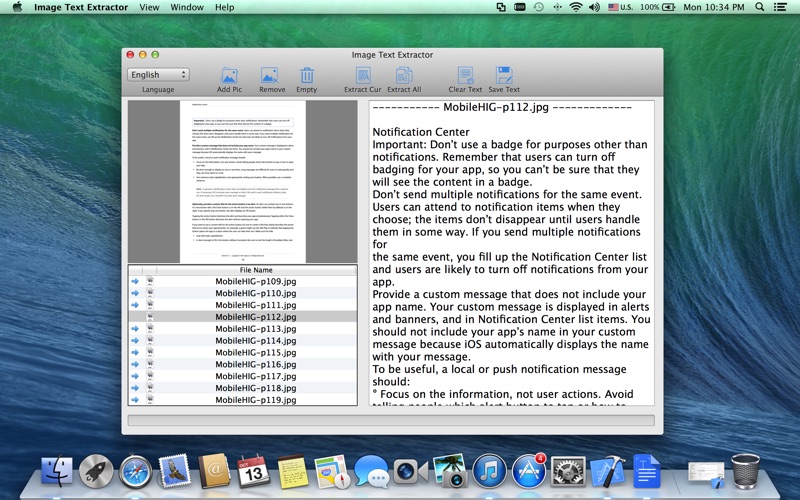Screen dimensions: 800x500
Task: Click the Remove picture toolbar icon
Action: [269, 76]
